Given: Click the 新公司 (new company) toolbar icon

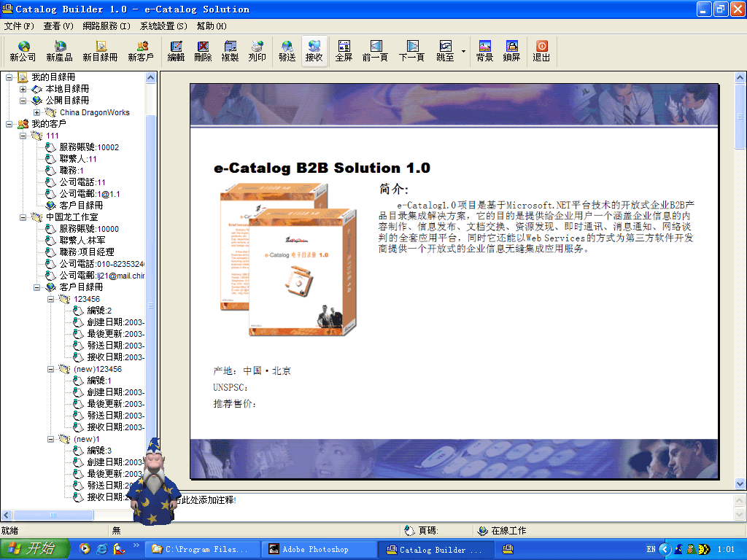Looking at the screenshot, I should [x=23, y=52].
